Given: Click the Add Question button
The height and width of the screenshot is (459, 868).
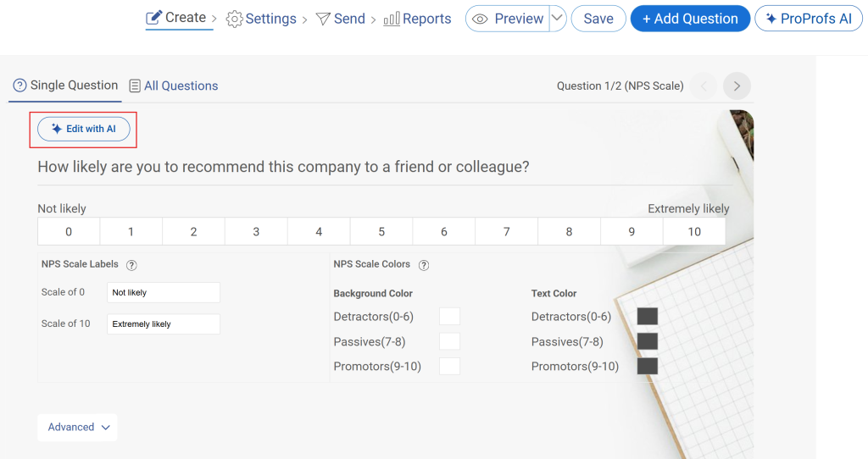Looking at the screenshot, I should point(690,19).
